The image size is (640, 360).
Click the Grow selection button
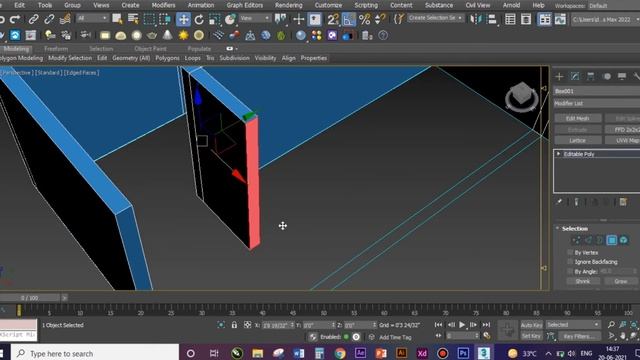coord(620,281)
